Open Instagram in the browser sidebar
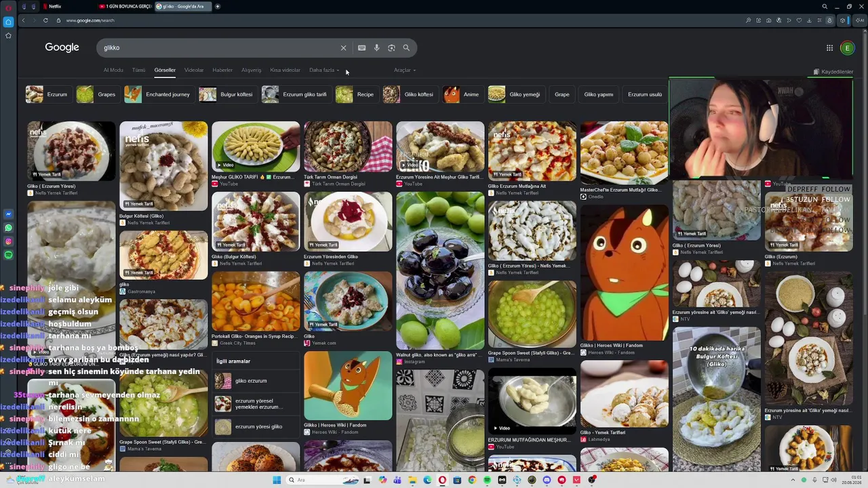 pos(8,242)
